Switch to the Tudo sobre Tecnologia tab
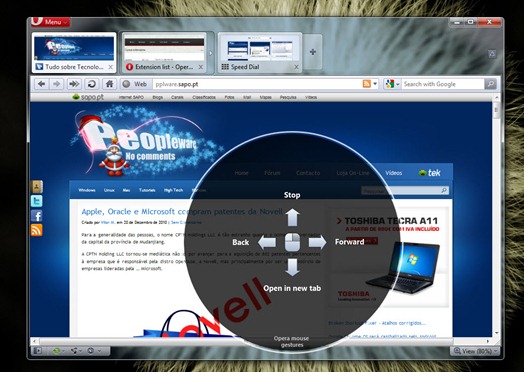The width and height of the screenshot is (524, 372). (74, 53)
